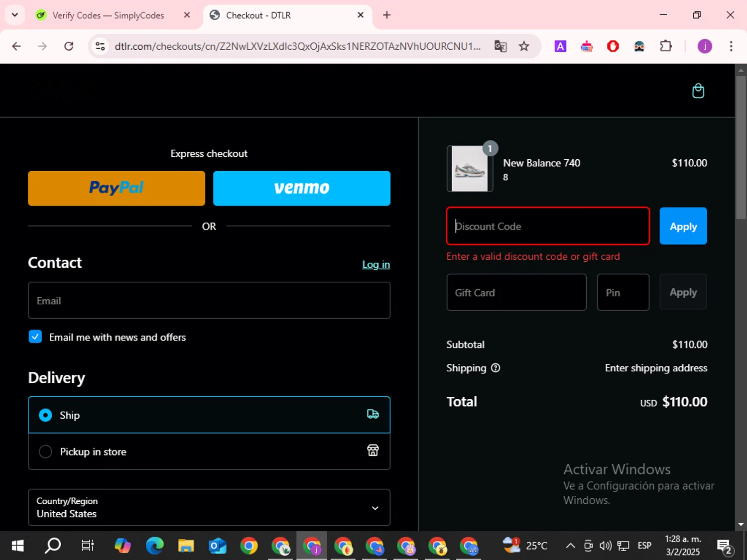
Task: Open the weather 25°C widget
Action: tap(525, 546)
